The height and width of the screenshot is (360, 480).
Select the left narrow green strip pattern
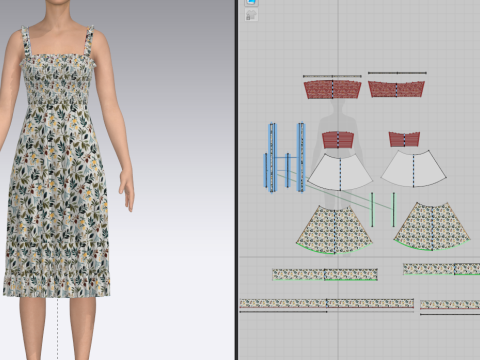coord(372,210)
